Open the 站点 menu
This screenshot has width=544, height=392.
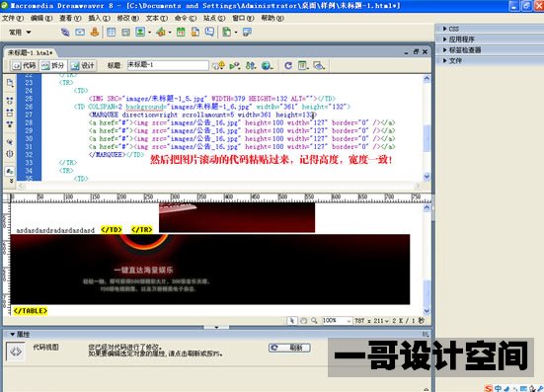[214, 18]
